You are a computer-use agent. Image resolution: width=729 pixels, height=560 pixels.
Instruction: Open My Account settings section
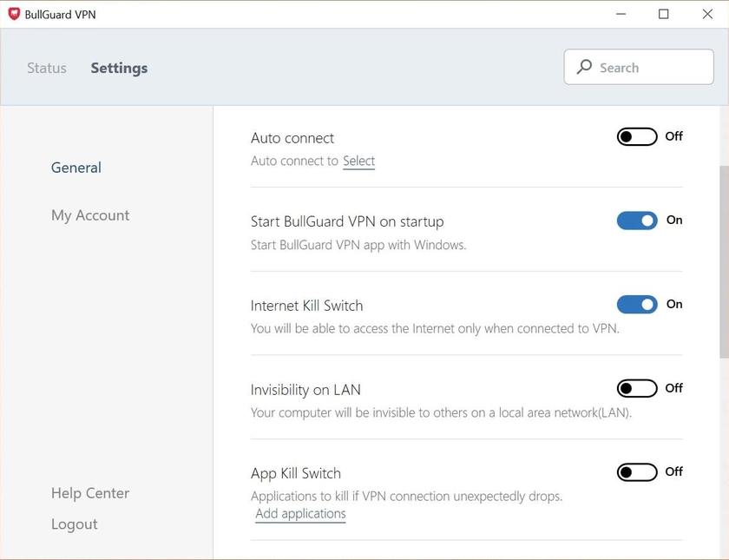(x=90, y=215)
